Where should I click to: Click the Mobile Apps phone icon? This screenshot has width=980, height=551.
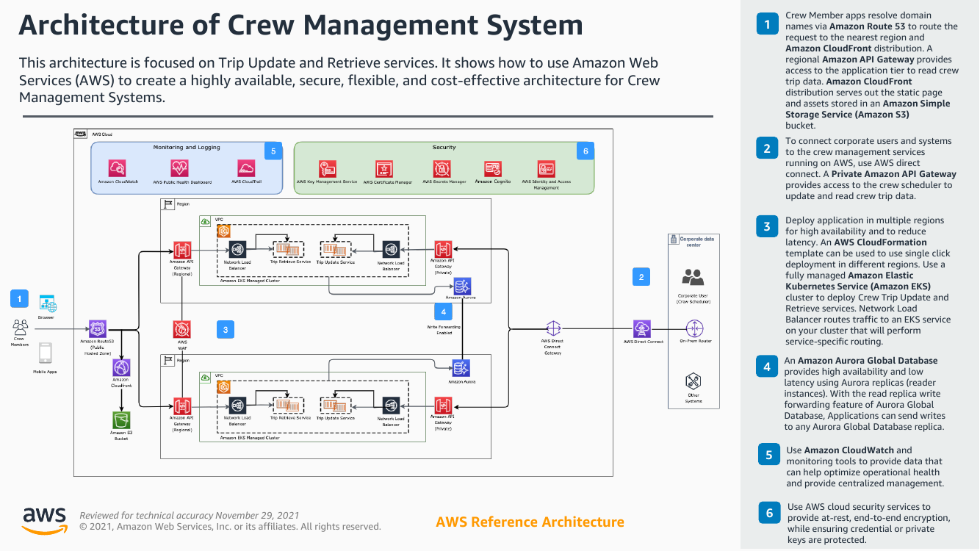[46, 354]
